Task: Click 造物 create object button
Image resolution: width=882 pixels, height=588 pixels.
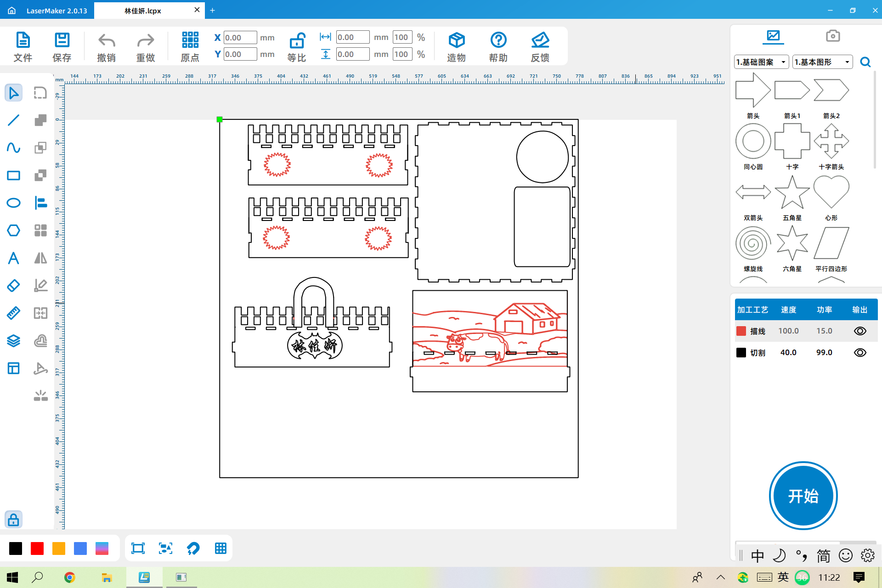Action: [458, 46]
